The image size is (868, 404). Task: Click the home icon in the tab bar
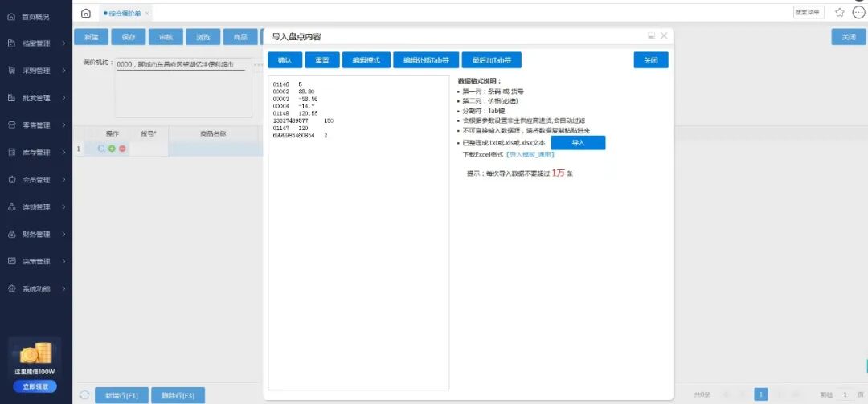tap(86, 13)
